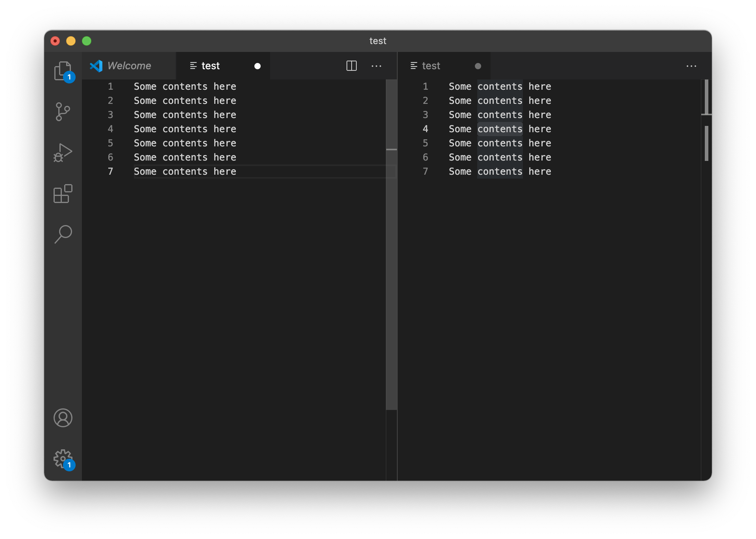Click word 'here' on line 7 in right editor
The width and height of the screenshot is (756, 539).
[540, 172]
